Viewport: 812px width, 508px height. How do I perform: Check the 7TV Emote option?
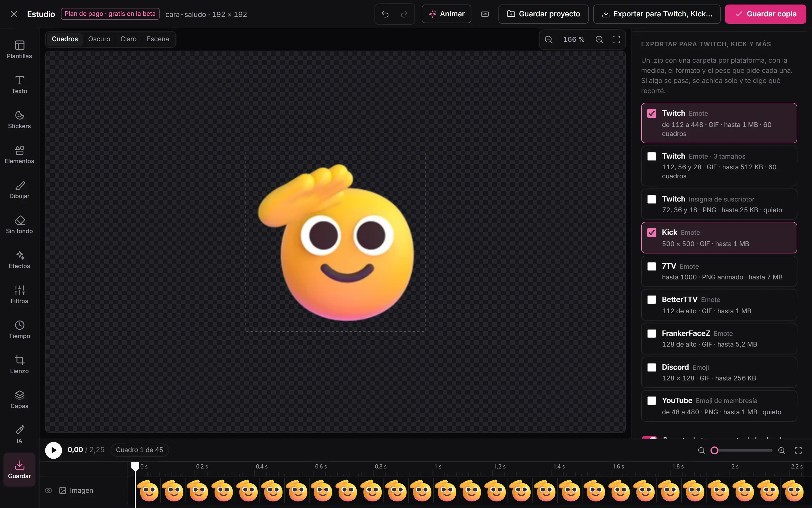click(652, 266)
